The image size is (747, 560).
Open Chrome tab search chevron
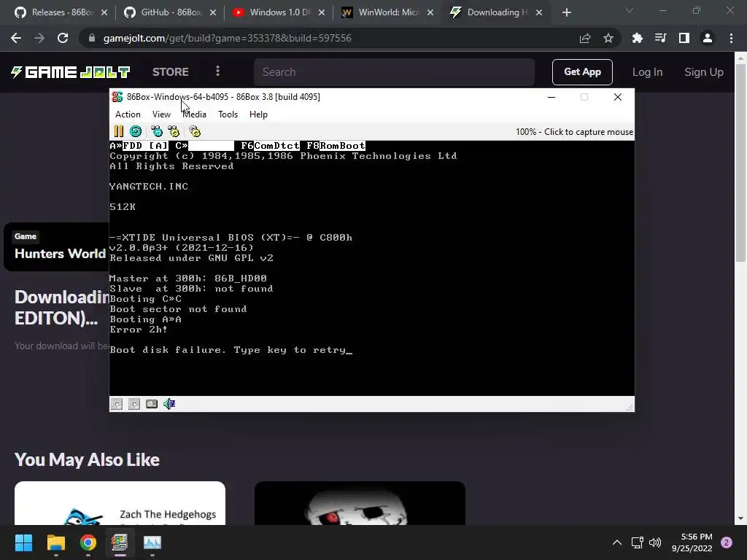(x=630, y=10)
